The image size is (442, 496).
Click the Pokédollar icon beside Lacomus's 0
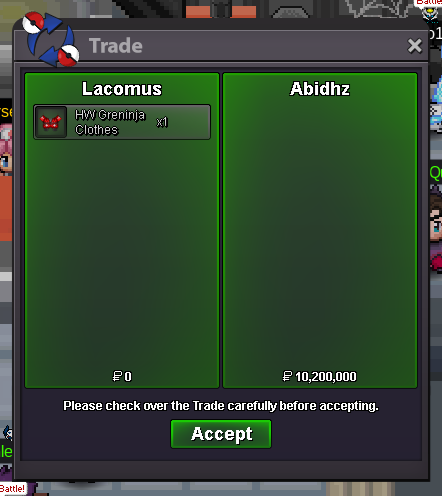coord(117,376)
